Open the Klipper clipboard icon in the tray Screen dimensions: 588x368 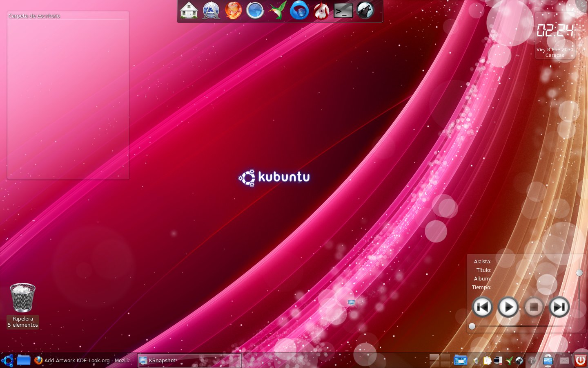click(488, 360)
